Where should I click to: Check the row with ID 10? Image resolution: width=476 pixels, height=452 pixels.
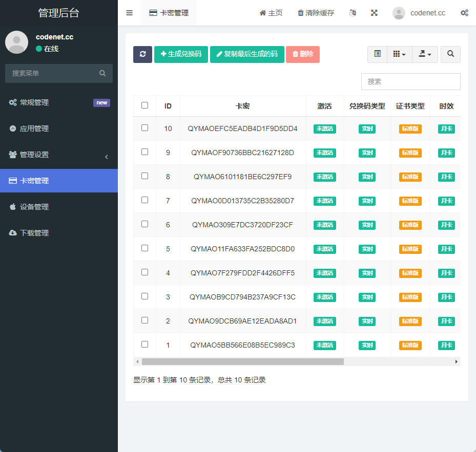(145, 127)
